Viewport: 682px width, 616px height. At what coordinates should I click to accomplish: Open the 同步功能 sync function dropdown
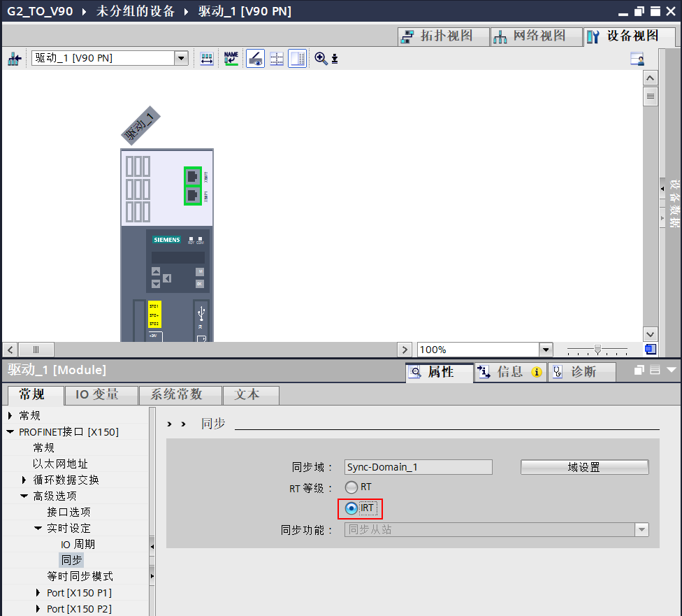click(x=641, y=529)
